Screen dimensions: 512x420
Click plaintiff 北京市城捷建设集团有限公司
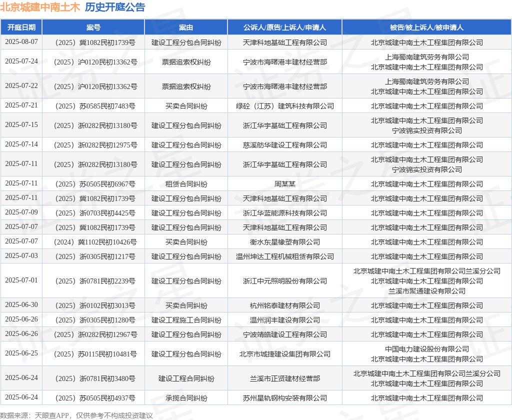point(284,354)
